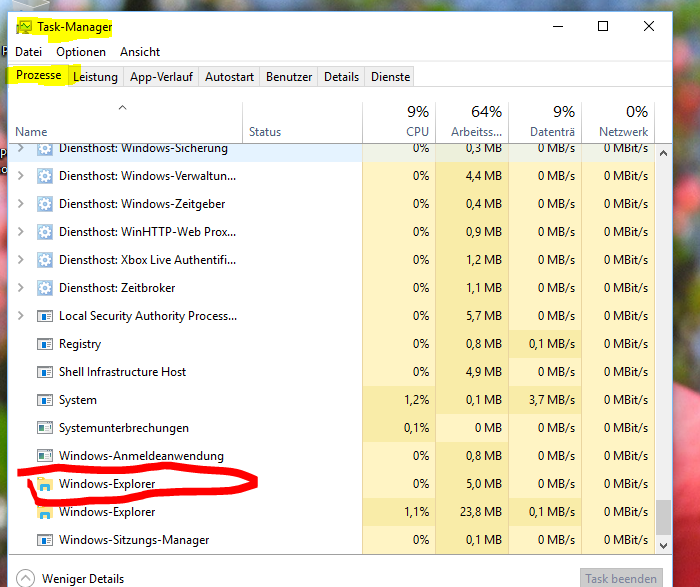Click the Systemunterbrechungen process icon

point(44,428)
